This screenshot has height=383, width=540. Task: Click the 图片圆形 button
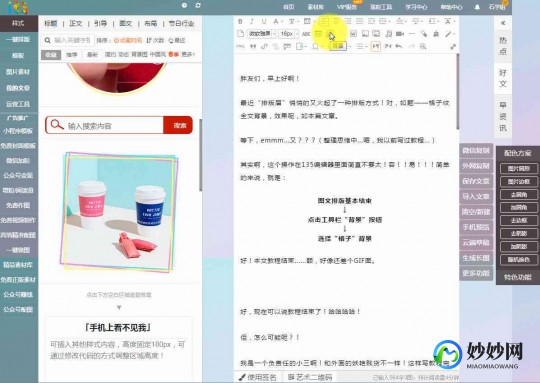519,169
